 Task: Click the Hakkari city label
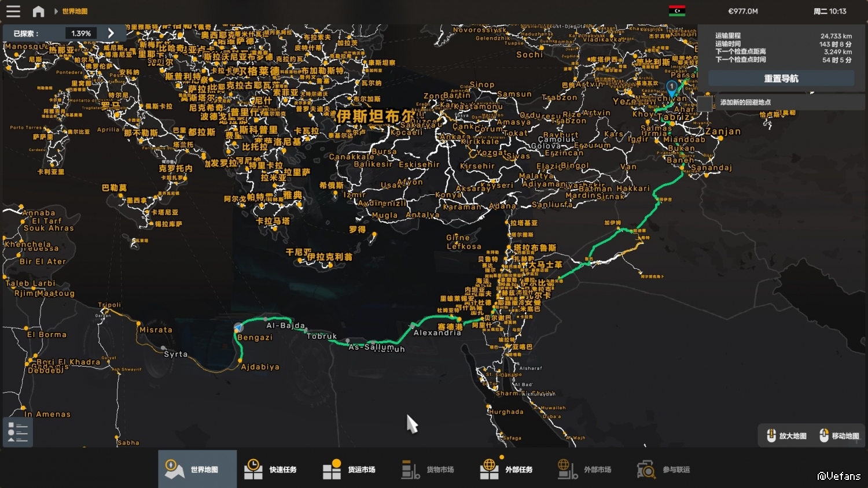pos(633,188)
